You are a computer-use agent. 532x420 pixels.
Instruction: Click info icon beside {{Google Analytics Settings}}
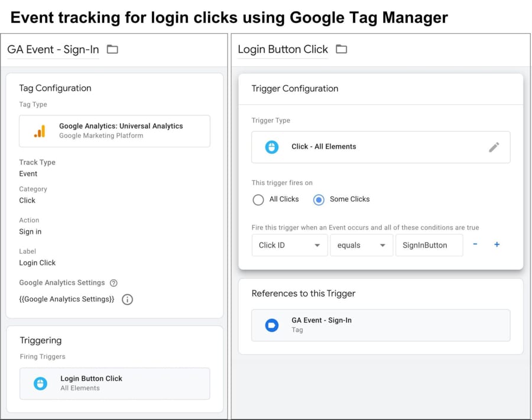[x=127, y=299]
